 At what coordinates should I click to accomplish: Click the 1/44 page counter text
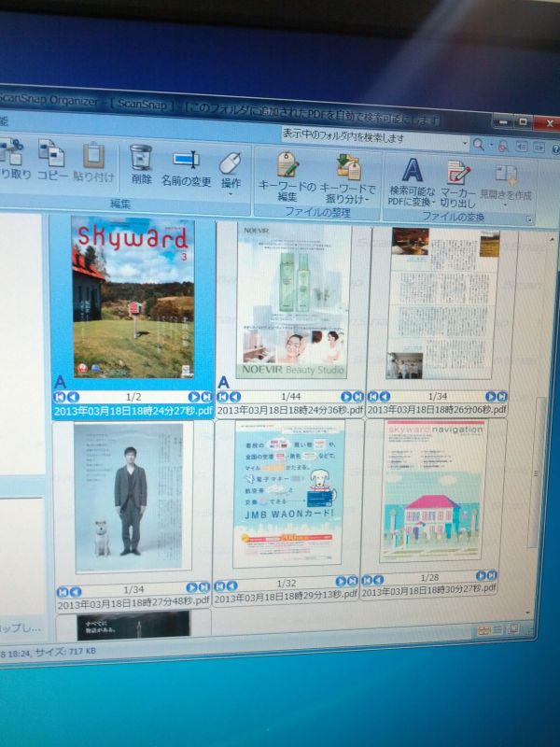290,396
